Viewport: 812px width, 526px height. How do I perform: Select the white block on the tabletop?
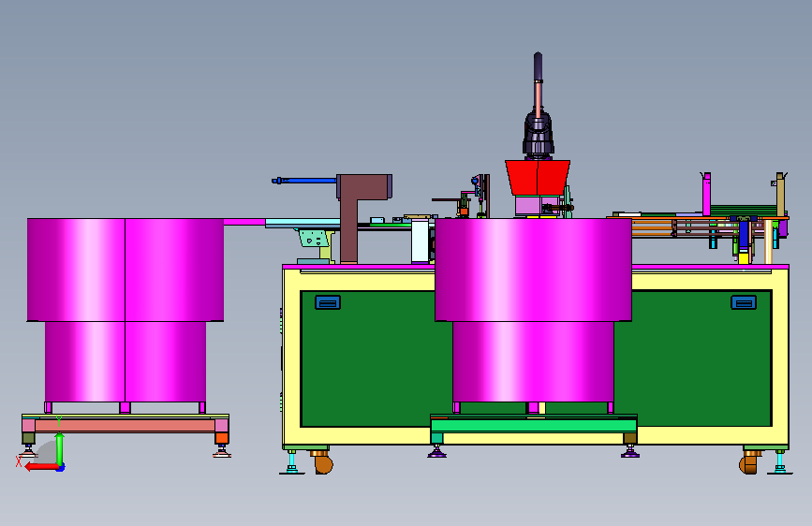(x=420, y=241)
